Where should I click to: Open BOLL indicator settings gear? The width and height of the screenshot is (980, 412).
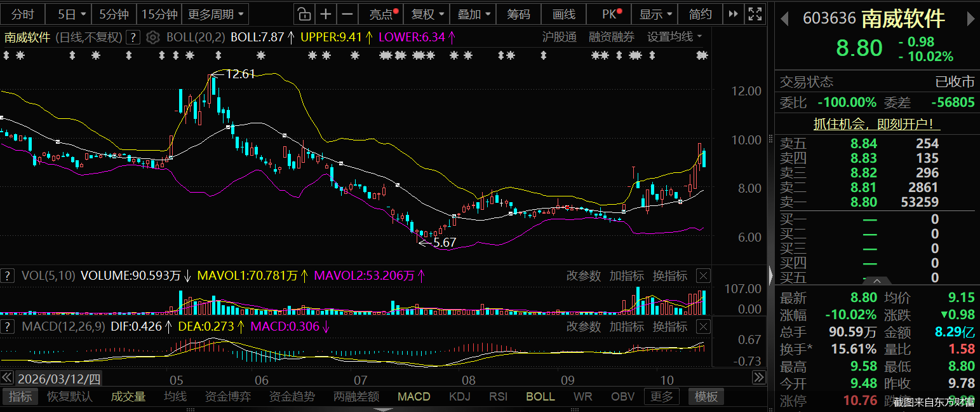click(152, 38)
